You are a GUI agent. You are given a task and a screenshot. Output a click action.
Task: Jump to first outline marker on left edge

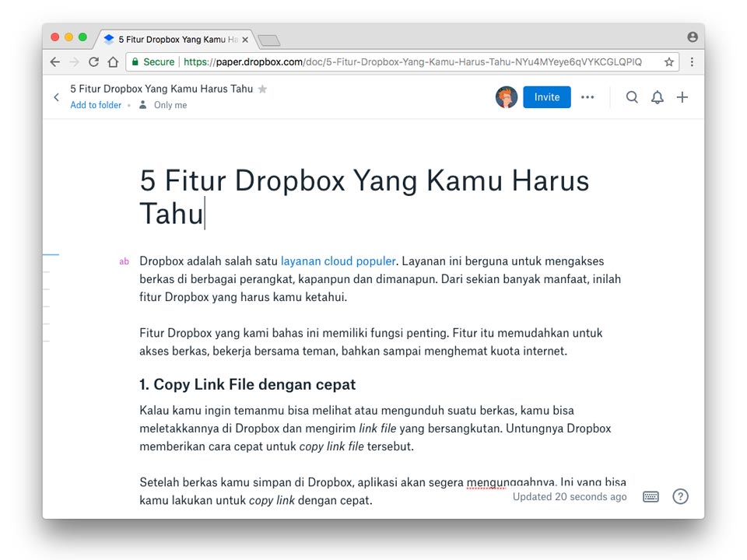[51, 255]
